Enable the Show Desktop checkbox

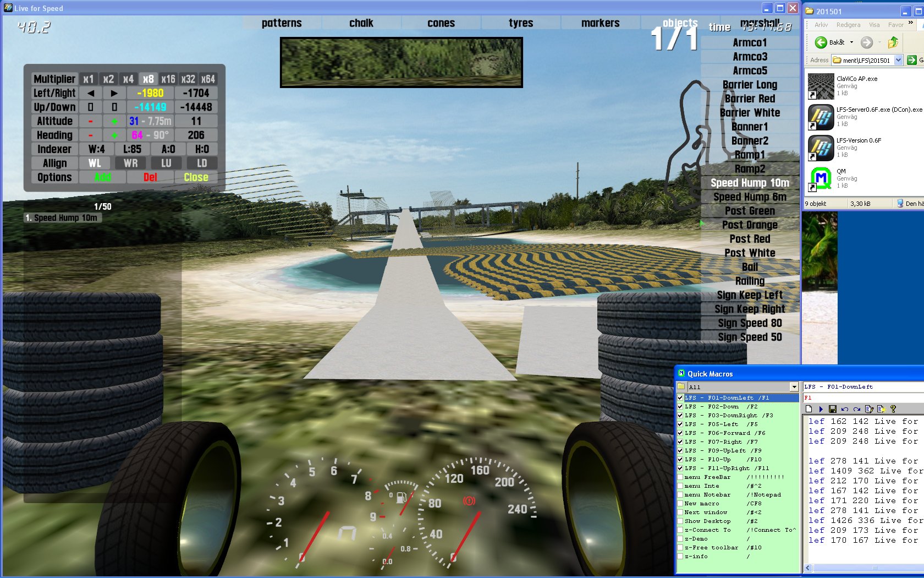[x=680, y=521]
